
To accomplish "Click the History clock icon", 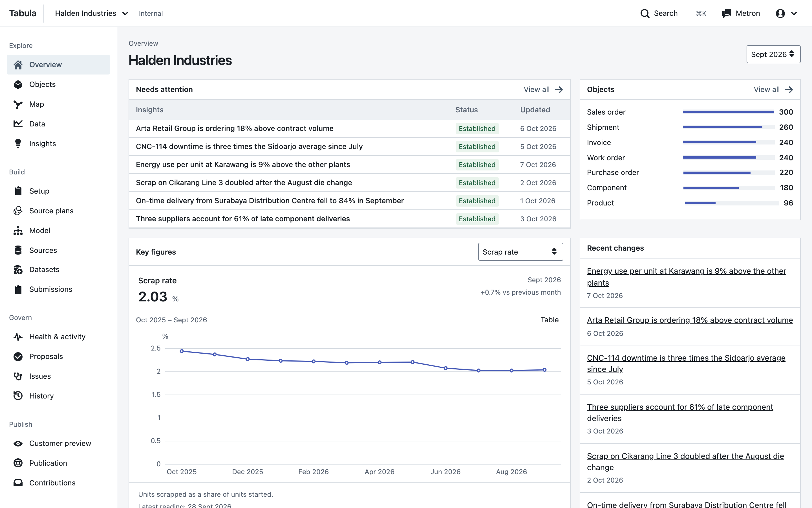I will point(18,396).
